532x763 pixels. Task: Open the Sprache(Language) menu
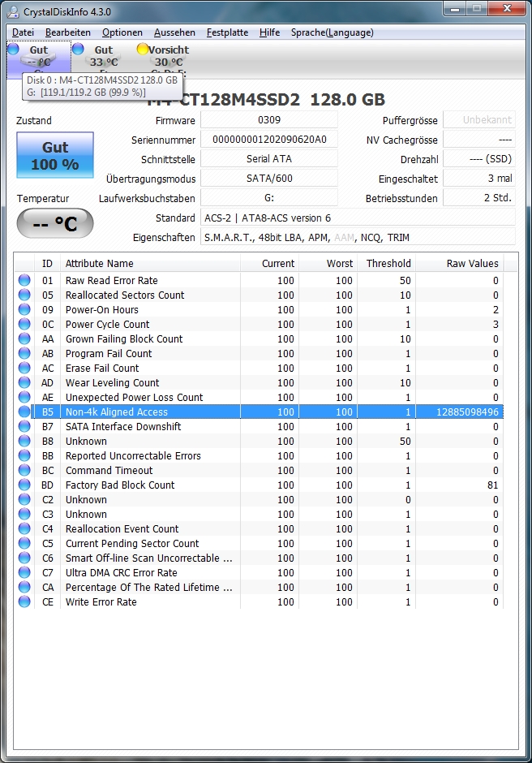332,32
